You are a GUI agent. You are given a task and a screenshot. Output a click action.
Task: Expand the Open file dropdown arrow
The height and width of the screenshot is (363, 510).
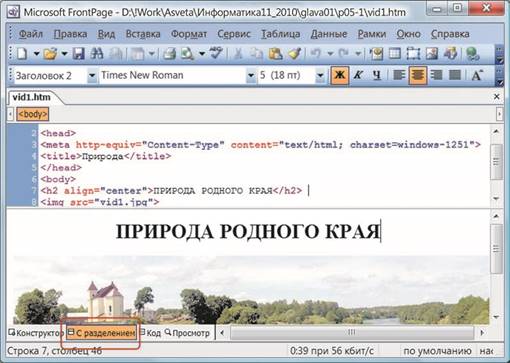tap(64, 53)
